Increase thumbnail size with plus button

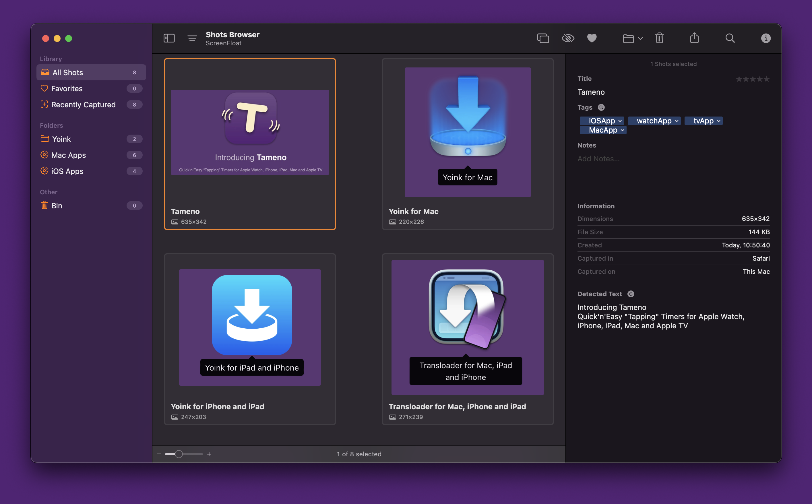coord(209,454)
